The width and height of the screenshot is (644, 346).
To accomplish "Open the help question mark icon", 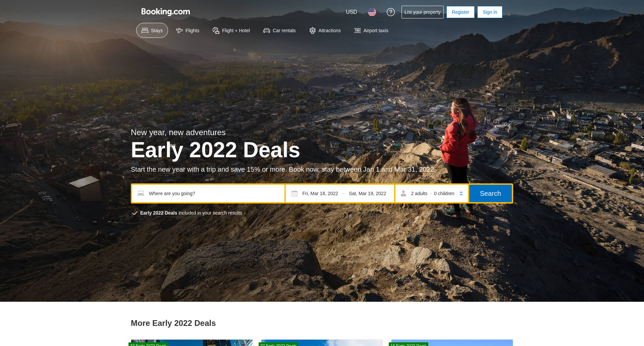I will 390,12.
